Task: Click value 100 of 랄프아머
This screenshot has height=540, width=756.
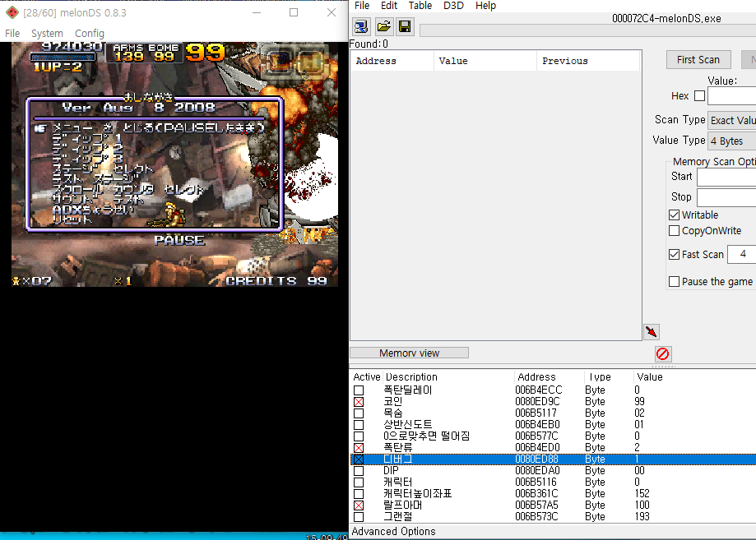Action: [x=642, y=505]
